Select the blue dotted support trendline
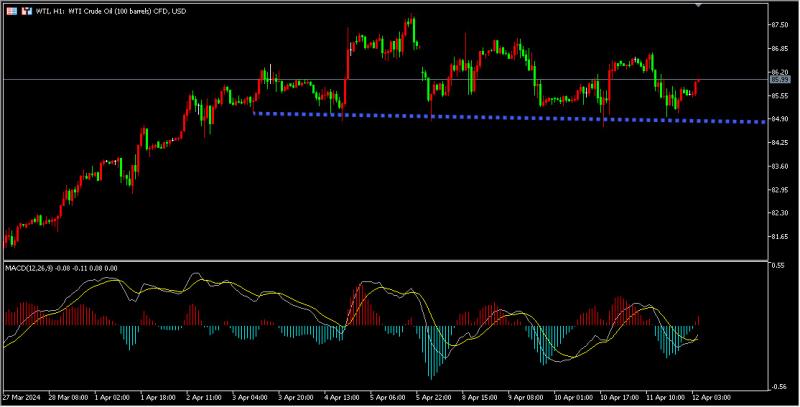 pos(500,117)
